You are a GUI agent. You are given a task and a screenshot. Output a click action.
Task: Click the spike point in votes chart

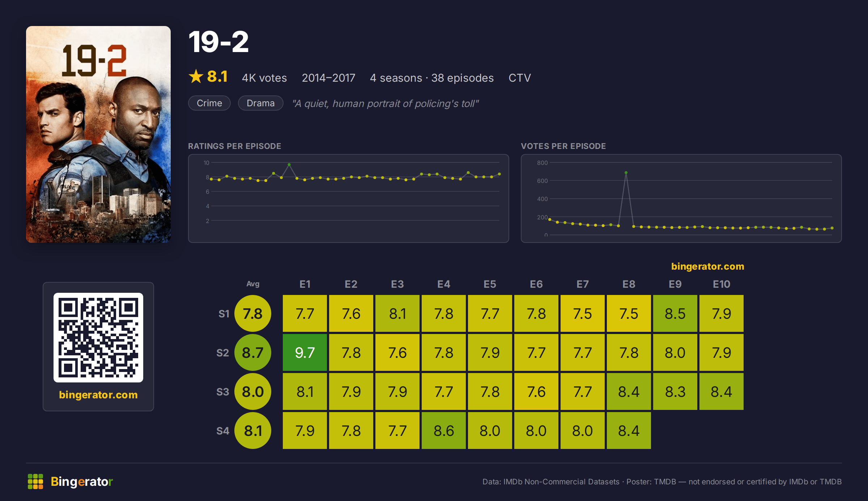click(626, 173)
